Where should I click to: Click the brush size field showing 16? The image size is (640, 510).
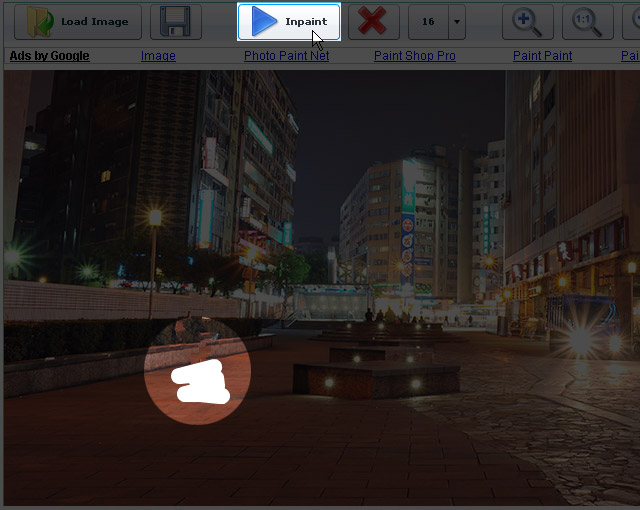click(x=428, y=22)
